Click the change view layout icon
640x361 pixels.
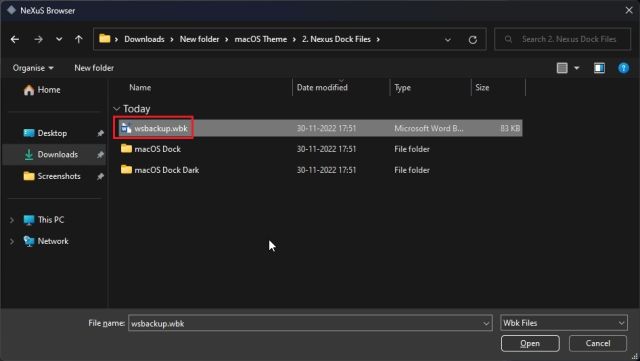coord(562,68)
